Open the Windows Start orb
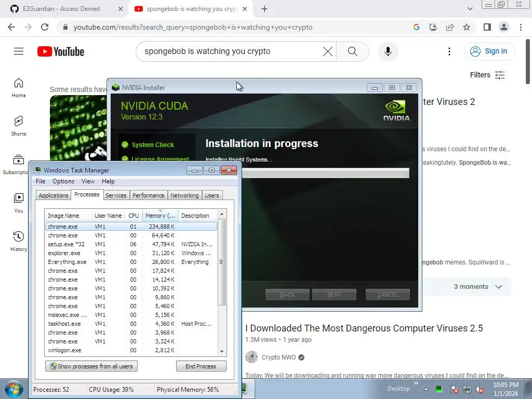Image resolution: width=532 pixels, height=399 pixels. point(14,389)
